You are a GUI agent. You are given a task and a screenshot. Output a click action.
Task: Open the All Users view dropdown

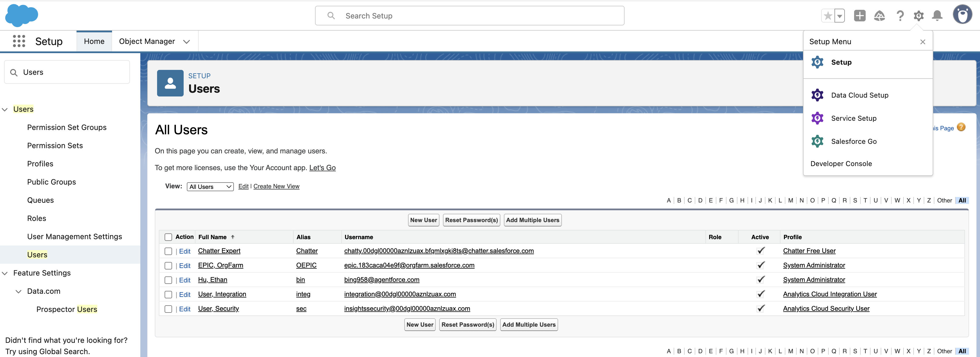point(210,187)
